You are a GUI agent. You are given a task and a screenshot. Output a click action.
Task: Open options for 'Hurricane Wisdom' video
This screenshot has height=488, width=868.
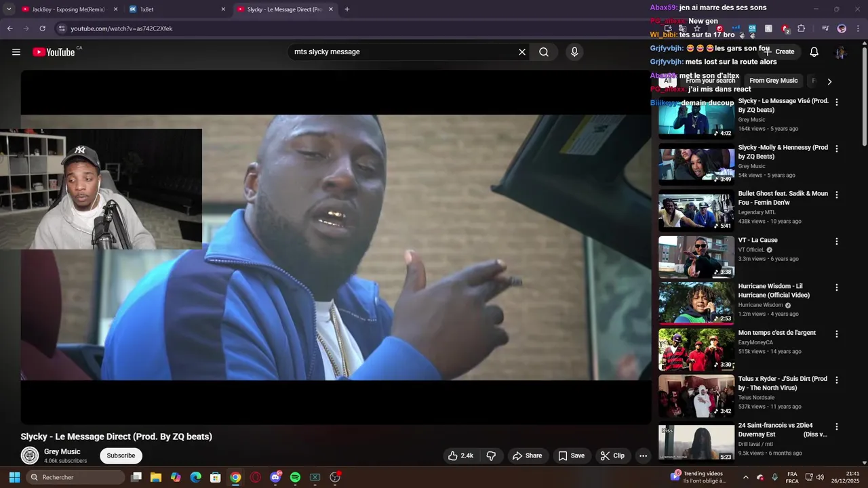pyautogui.click(x=837, y=287)
